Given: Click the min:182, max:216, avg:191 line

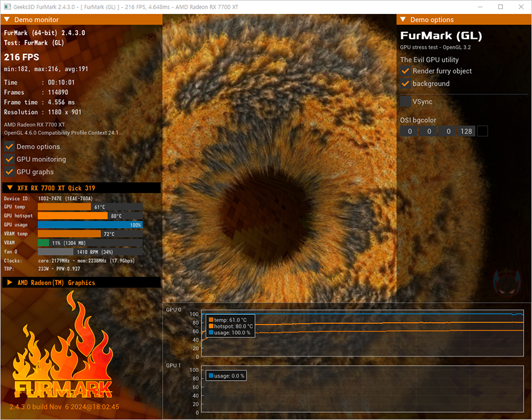Looking at the screenshot, I should pyautogui.click(x=46, y=69).
